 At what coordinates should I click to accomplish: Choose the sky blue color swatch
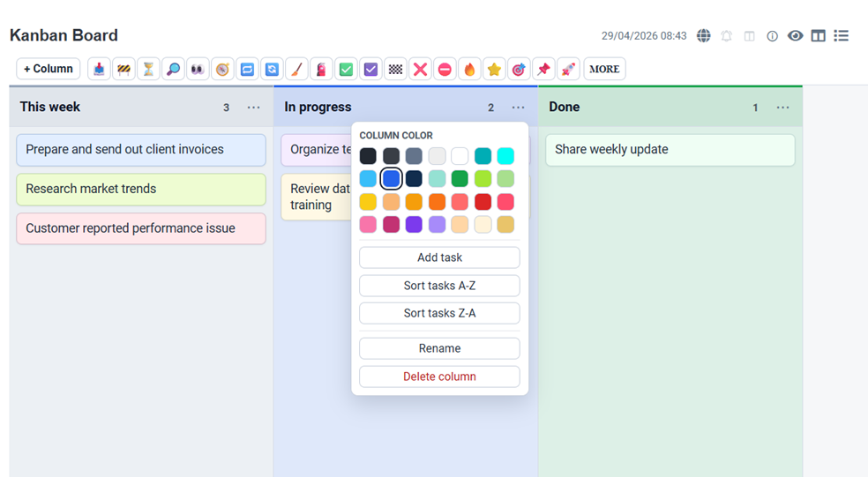coord(368,179)
